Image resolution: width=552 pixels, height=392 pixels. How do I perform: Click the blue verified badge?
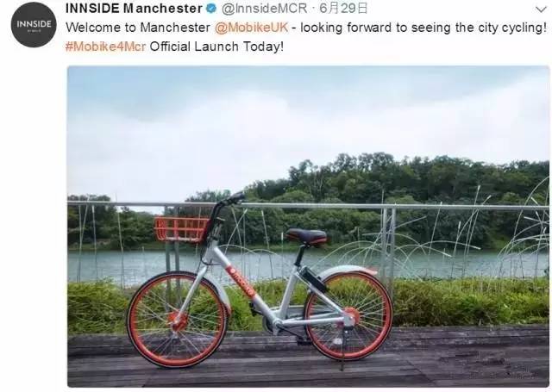click(x=211, y=9)
